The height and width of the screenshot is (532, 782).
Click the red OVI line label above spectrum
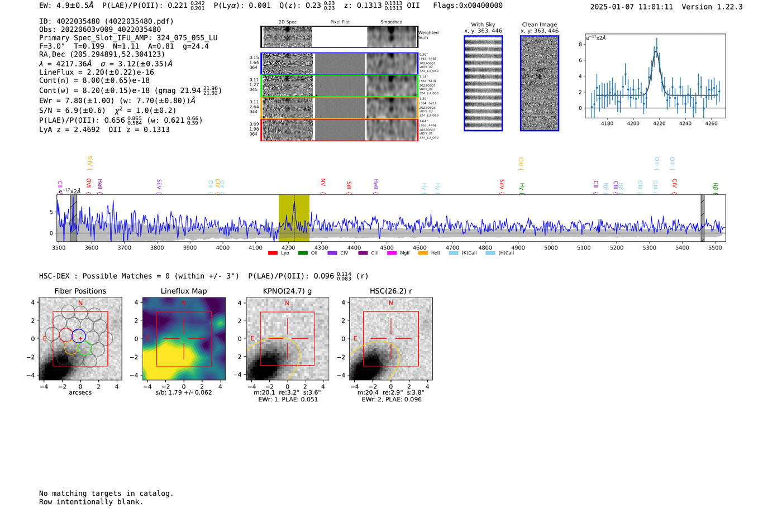point(89,185)
